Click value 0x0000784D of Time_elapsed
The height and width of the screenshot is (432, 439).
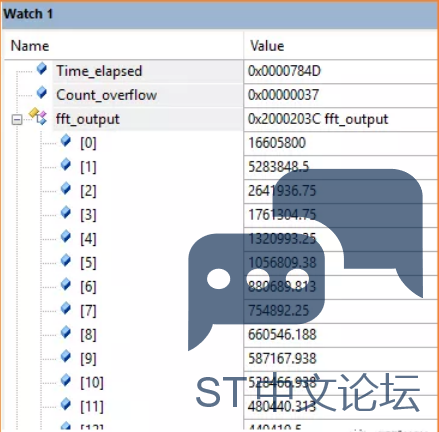(x=284, y=71)
